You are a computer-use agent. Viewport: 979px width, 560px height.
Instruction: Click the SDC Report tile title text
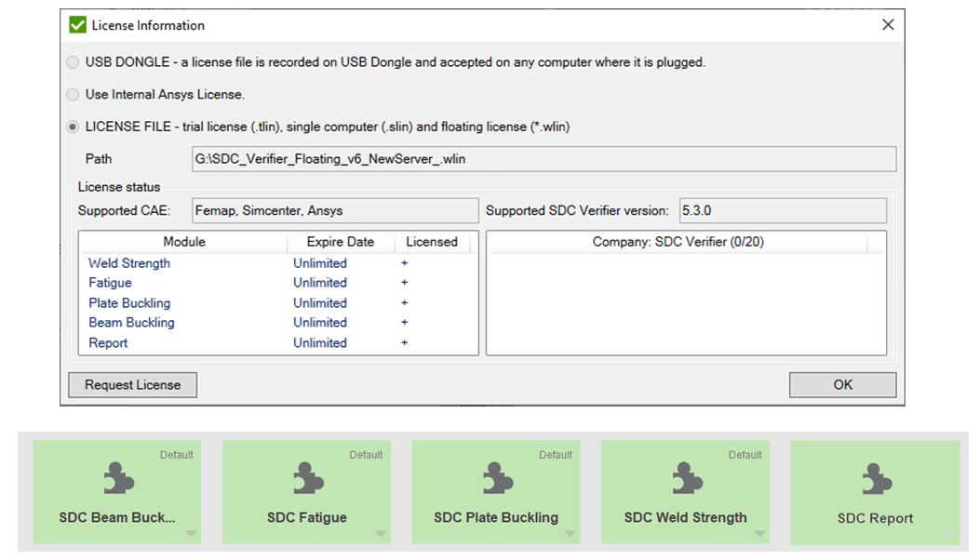[876, 518]
